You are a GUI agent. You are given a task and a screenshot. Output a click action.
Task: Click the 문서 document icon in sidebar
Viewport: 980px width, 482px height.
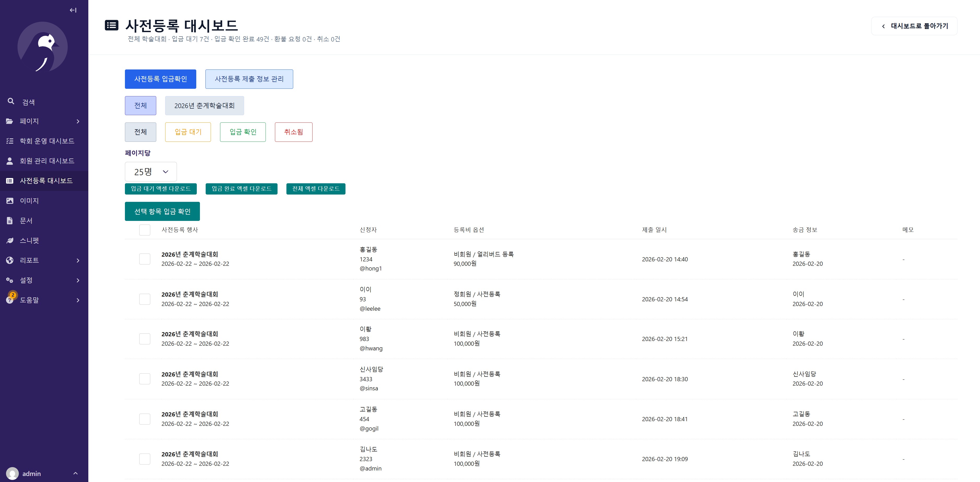[x=10, y=220]
